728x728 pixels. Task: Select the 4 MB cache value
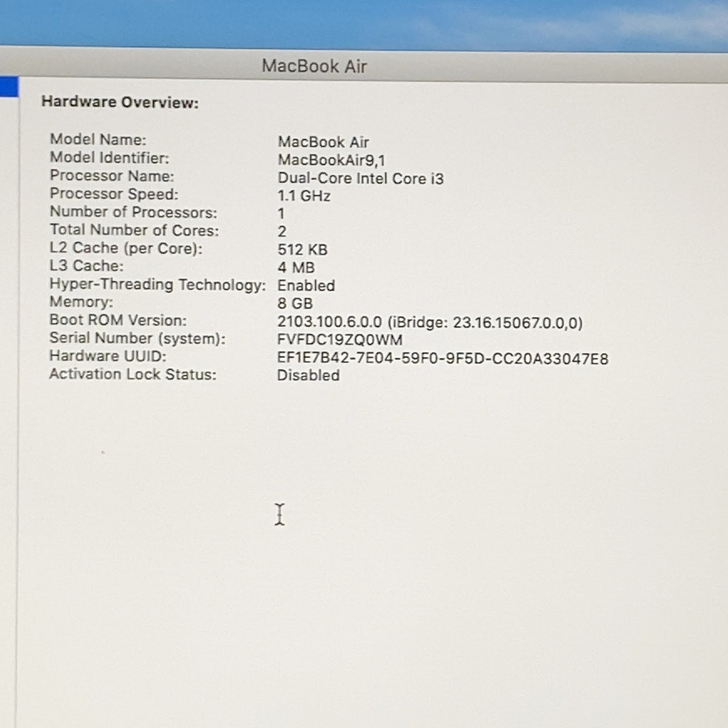pos(296,268)
